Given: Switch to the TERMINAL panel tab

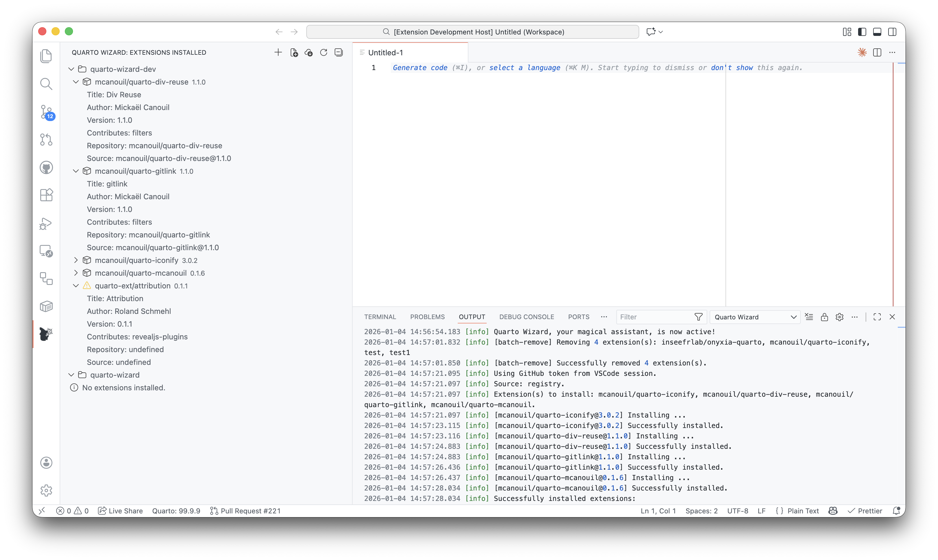Looking at the screenshot, I should pyautogui.click(x=380, y=317).
